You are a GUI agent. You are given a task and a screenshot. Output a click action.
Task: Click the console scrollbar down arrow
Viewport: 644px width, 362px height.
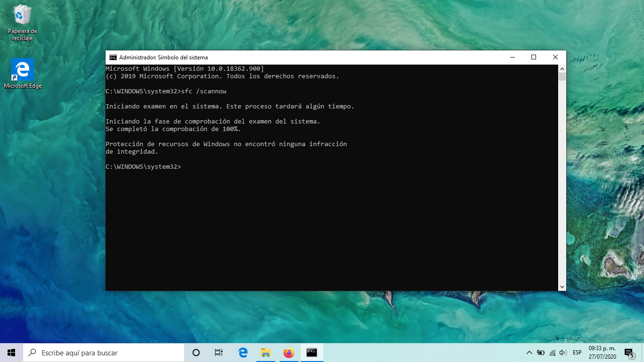562,287
